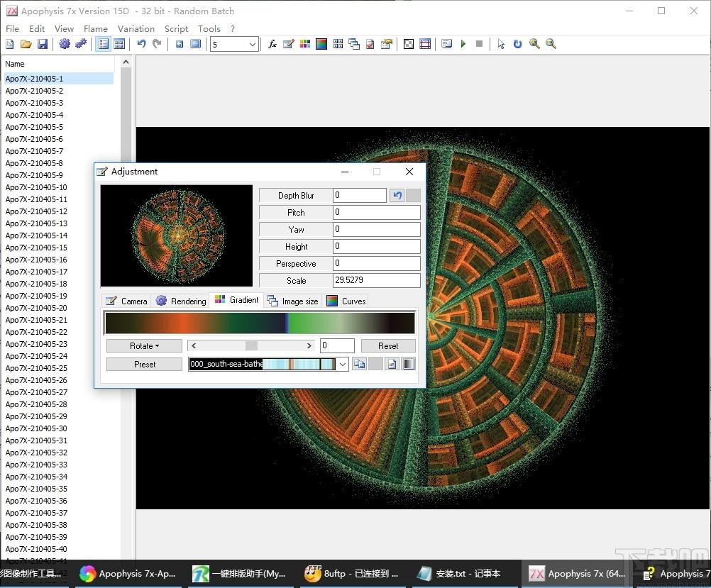The image size is (711, 588).
Task: Open the gradient preset combo box
Action: pyautogui.click(x=268, y=364)
